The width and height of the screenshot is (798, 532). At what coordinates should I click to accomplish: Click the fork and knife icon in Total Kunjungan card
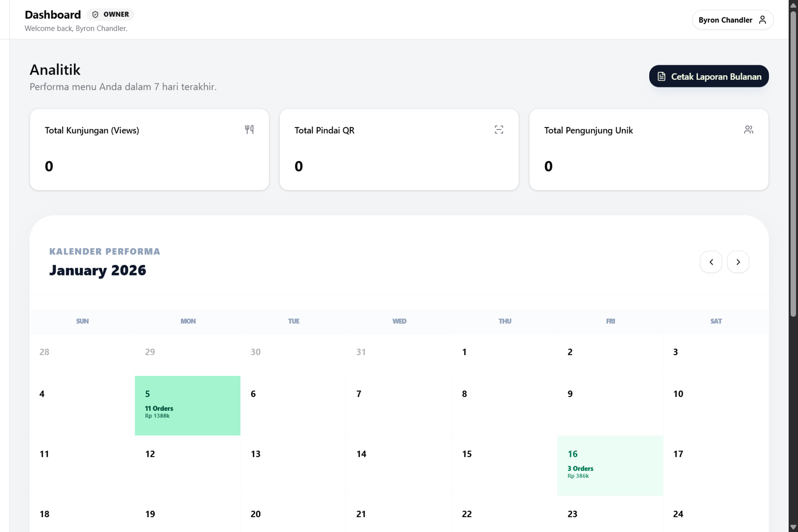249,130
